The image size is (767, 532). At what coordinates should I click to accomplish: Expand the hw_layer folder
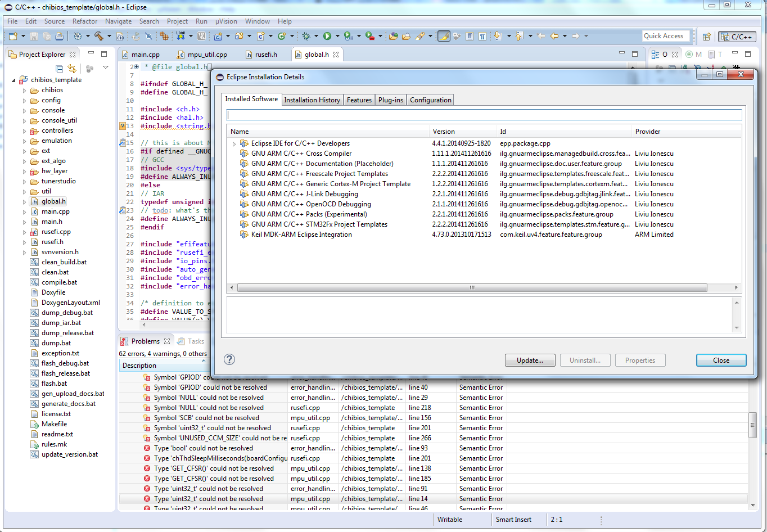coord(24,172)
